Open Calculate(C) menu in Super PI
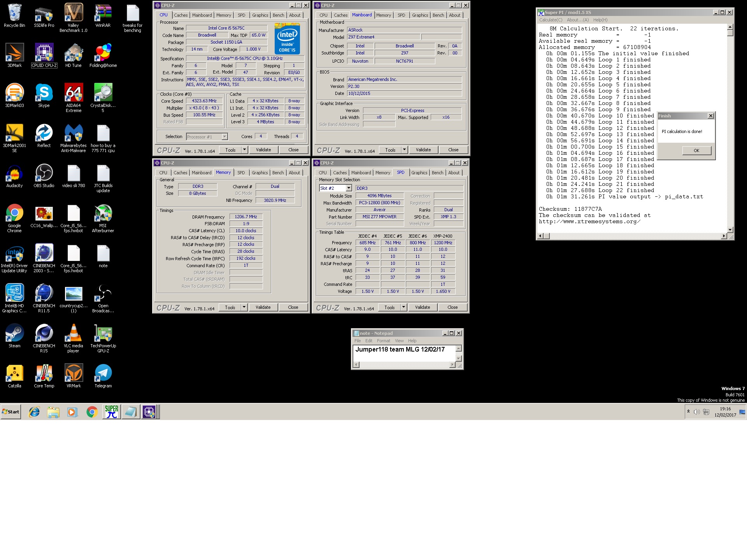The width and height of the screenshot is (747, 560). click(x=551, y=20)
